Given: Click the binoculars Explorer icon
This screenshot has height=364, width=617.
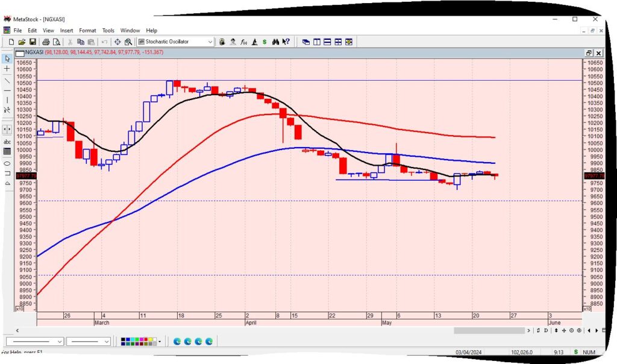Looking at the screenshot, I should [x=275, y=42].
